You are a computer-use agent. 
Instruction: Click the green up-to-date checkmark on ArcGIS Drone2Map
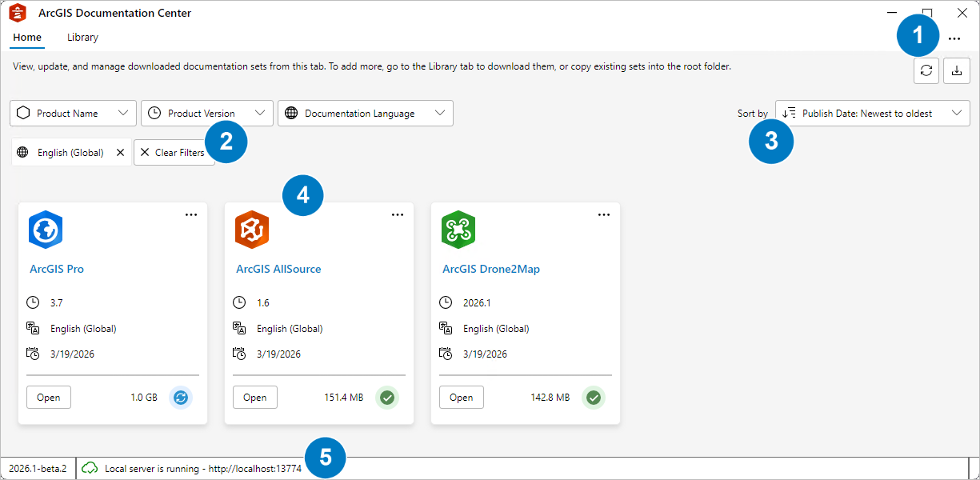coord(594,397)
